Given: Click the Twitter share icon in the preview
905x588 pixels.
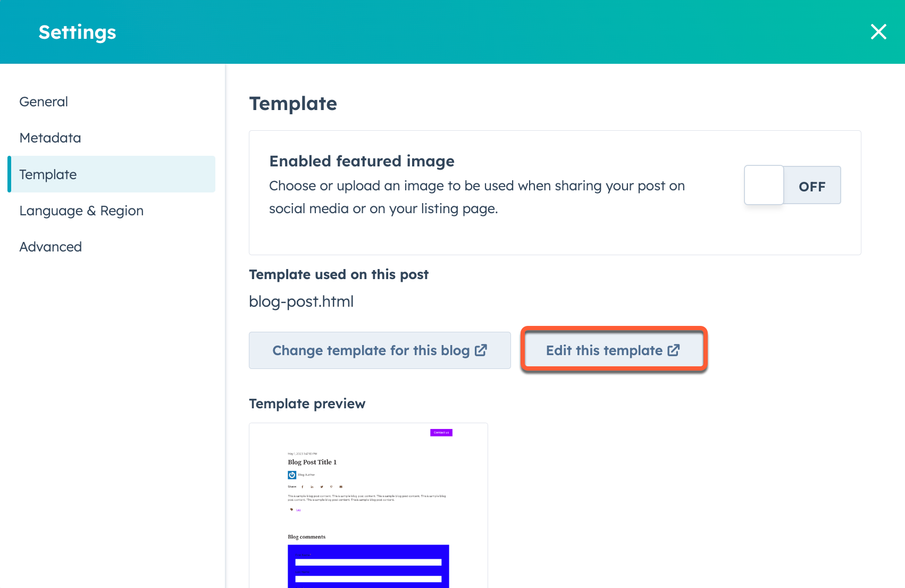Looking at the screenshot, I should [322, 486].
